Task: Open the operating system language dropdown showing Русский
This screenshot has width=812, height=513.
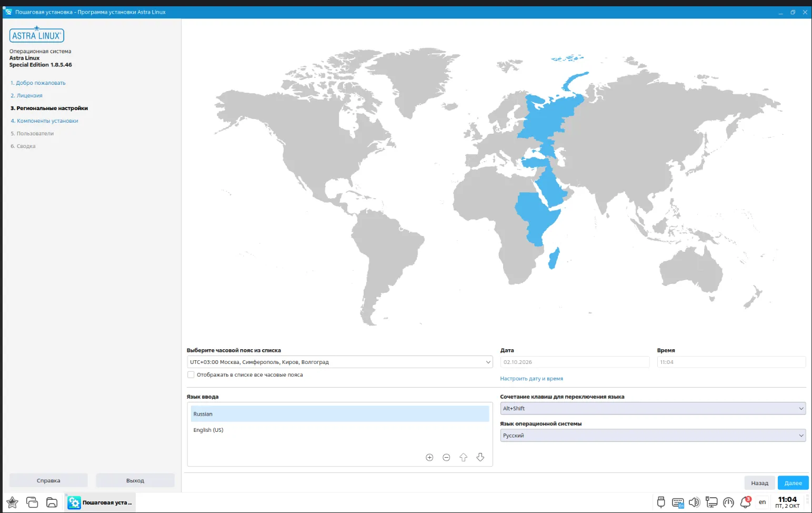Action: click(653, 436)
